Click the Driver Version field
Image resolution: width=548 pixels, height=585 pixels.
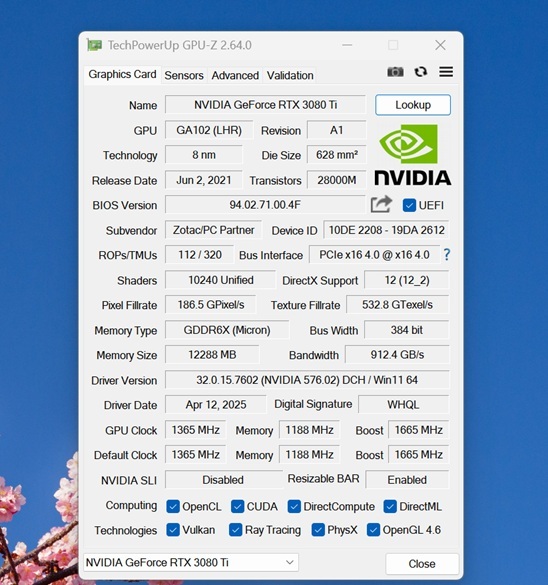click(307, 380)
